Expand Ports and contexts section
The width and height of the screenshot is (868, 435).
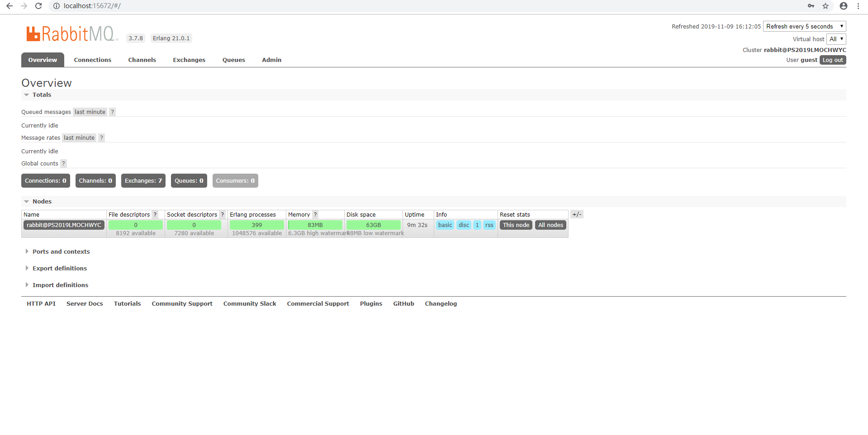tap(61, 252)
